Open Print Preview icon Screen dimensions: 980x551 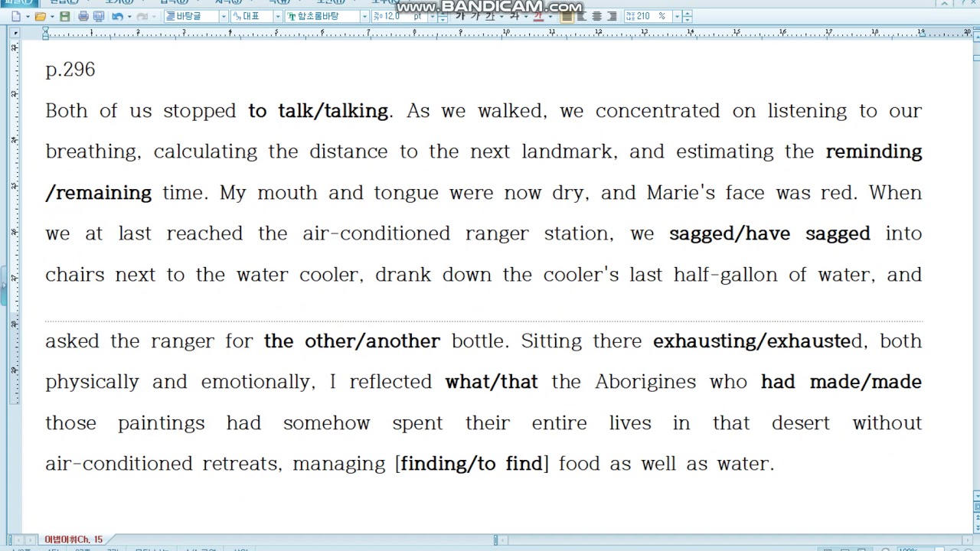[99, 16]
